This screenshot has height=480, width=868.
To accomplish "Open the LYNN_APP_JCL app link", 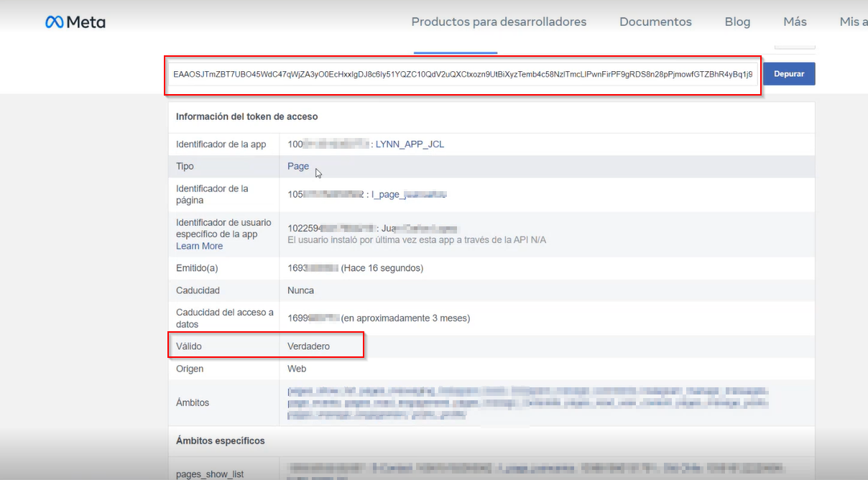I will (x=410, y=144).
